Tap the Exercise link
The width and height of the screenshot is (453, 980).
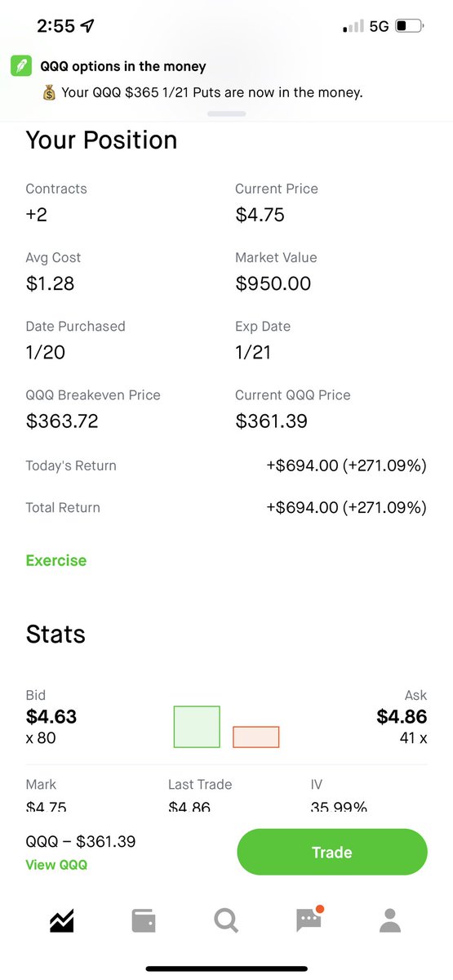tap(56, 560)
